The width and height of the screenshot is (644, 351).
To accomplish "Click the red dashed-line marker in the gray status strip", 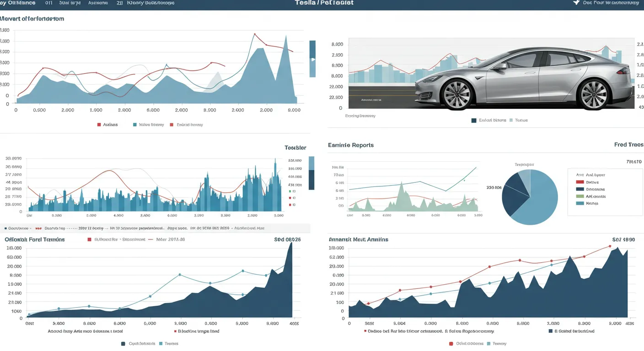I will coord(38,228).
